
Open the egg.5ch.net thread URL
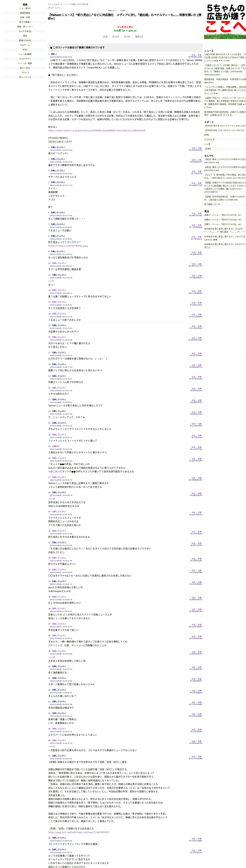point(79,832)
